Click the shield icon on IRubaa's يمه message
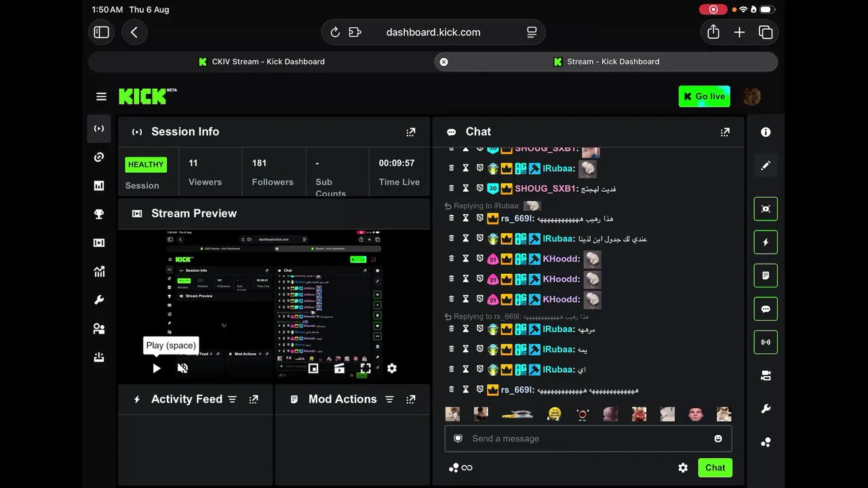The image size is (868, 488). tap(479, 349)
